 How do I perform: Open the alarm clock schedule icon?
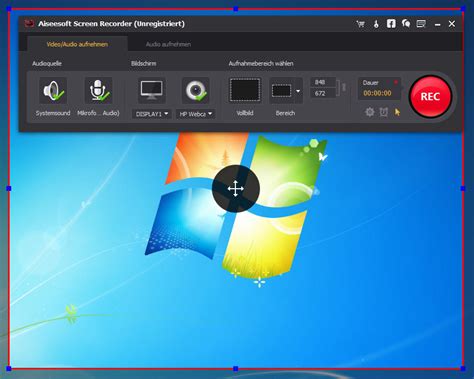pyautogui.click(x=384, y=112)
